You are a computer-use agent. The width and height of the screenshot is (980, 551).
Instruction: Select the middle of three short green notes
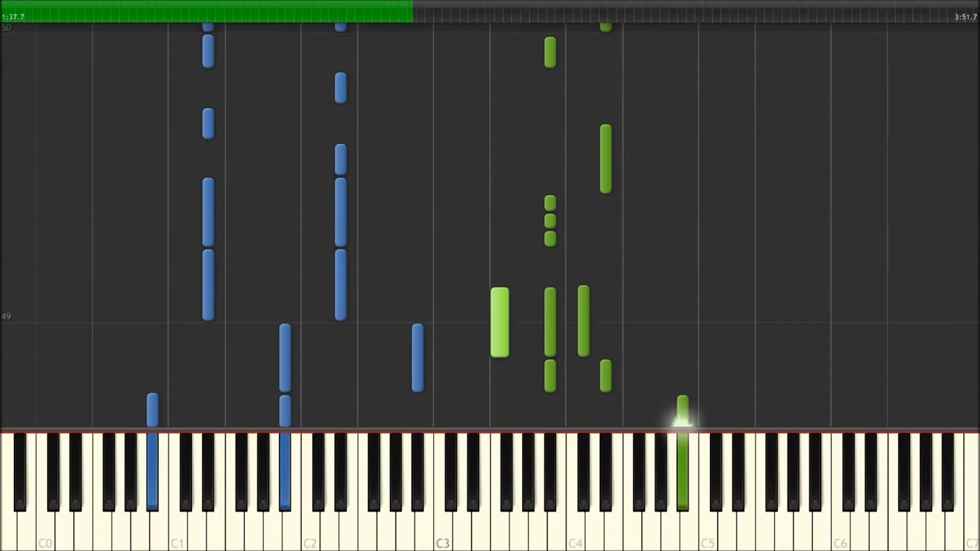(x=550, y=221)
